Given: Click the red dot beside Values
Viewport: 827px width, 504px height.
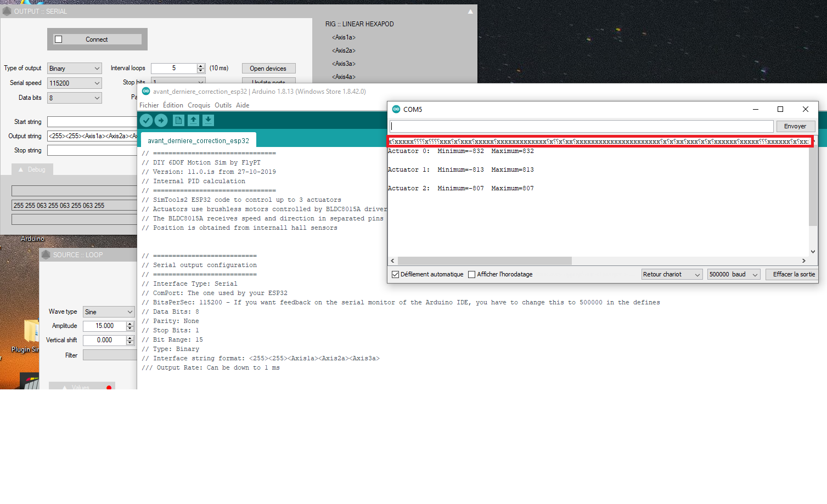Looking at the screenshot, I should click(x=109, y=388).
